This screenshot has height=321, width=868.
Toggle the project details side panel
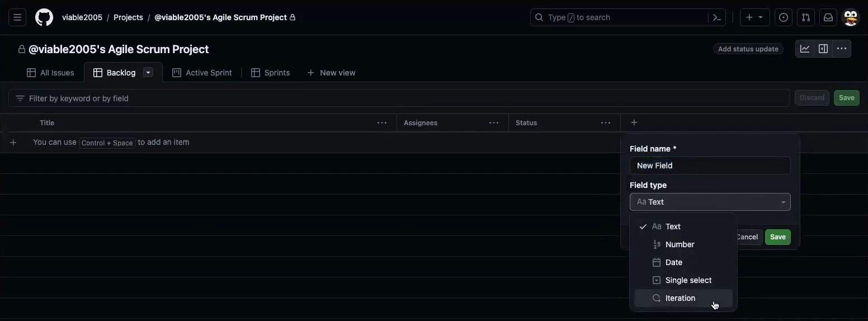(x=823, y=49)
